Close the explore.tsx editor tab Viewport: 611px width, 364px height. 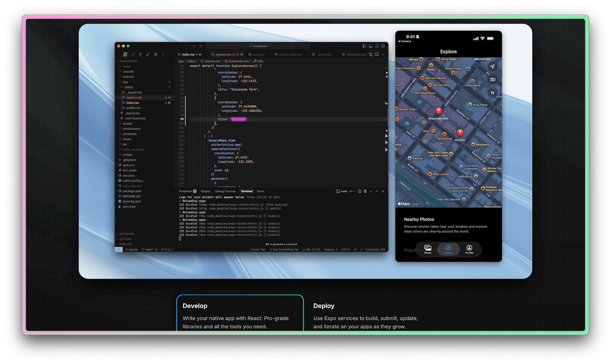pos(242,55)
